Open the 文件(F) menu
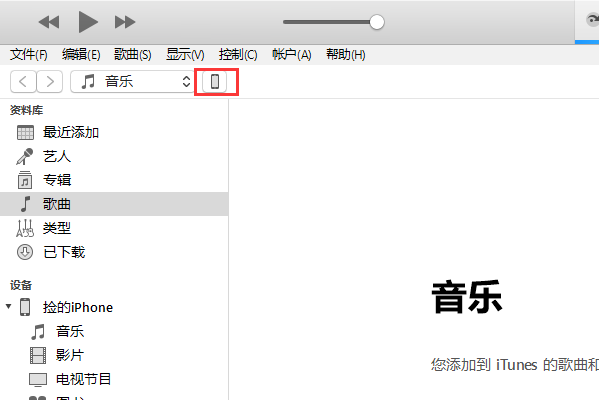The height and width of the screenshot is (400, 599). pos(29,55)
